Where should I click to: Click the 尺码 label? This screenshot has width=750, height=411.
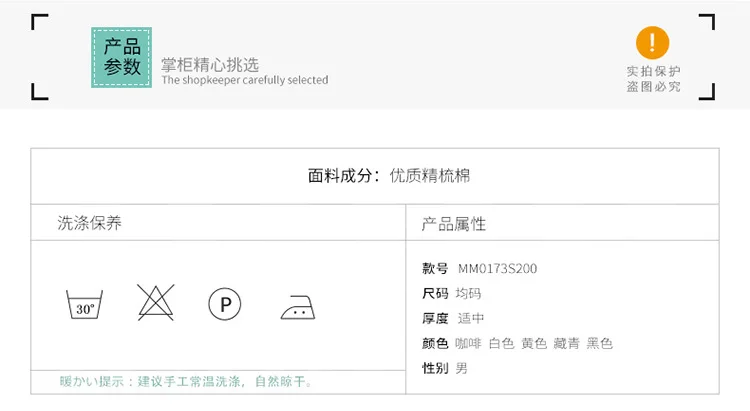(435, 293)
